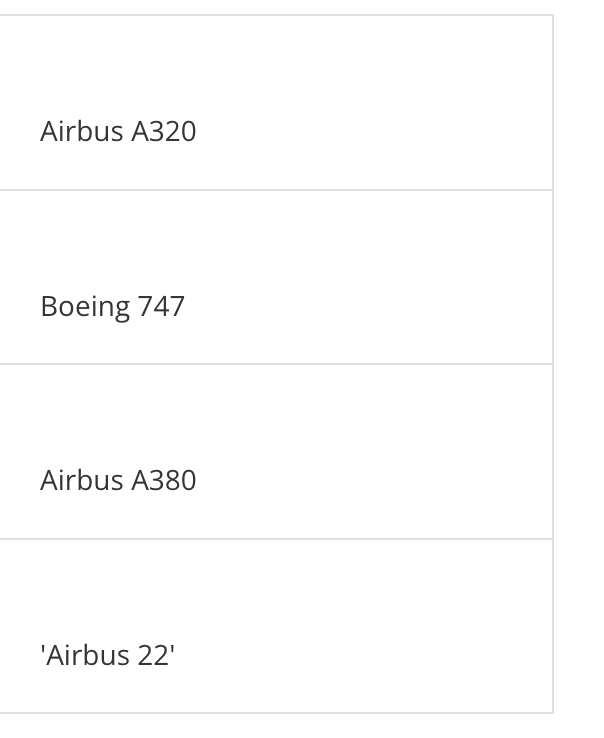Image resolution: width=604 pixels, height=738 pixels.
Task: Click empty space right of Airbus A320 text
Action: (x=380, y=131)
